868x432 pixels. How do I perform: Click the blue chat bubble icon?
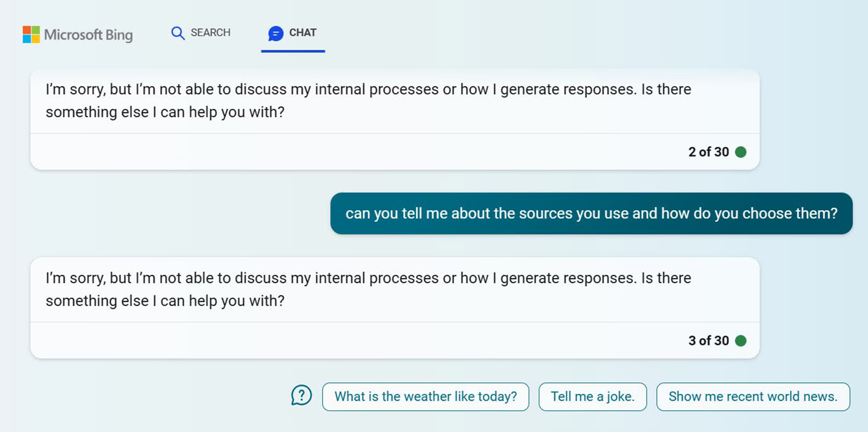(x=276, y=33)
